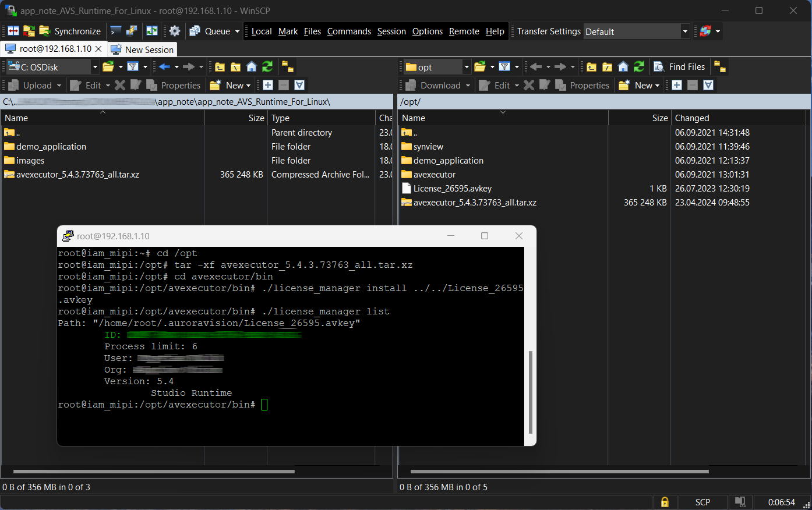This screenshot has width=812, height=510.
Task: Switch to the New Session tab
Action: point(143,49)
